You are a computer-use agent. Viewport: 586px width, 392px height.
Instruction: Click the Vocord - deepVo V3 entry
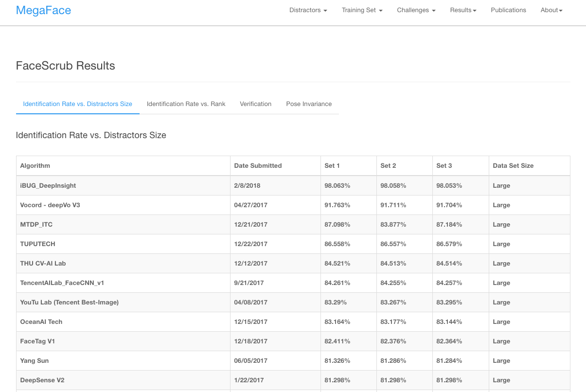pyautogui.click(x=50, y=205)
